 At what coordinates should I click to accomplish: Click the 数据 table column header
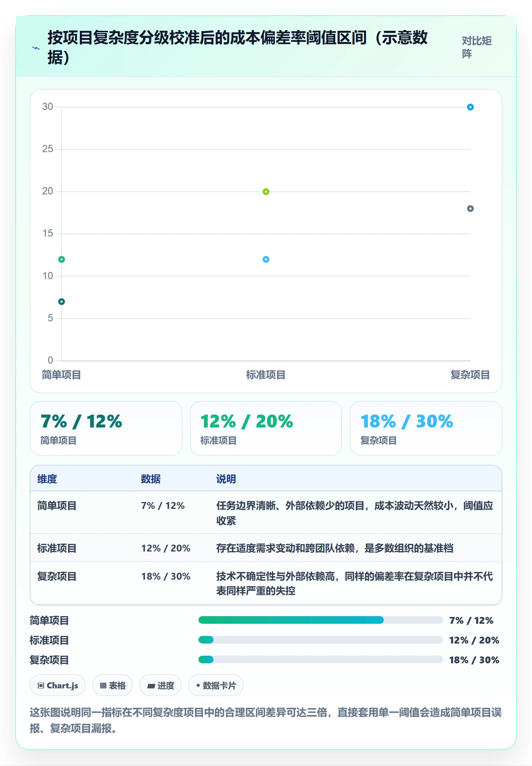(x=151, y=479)
